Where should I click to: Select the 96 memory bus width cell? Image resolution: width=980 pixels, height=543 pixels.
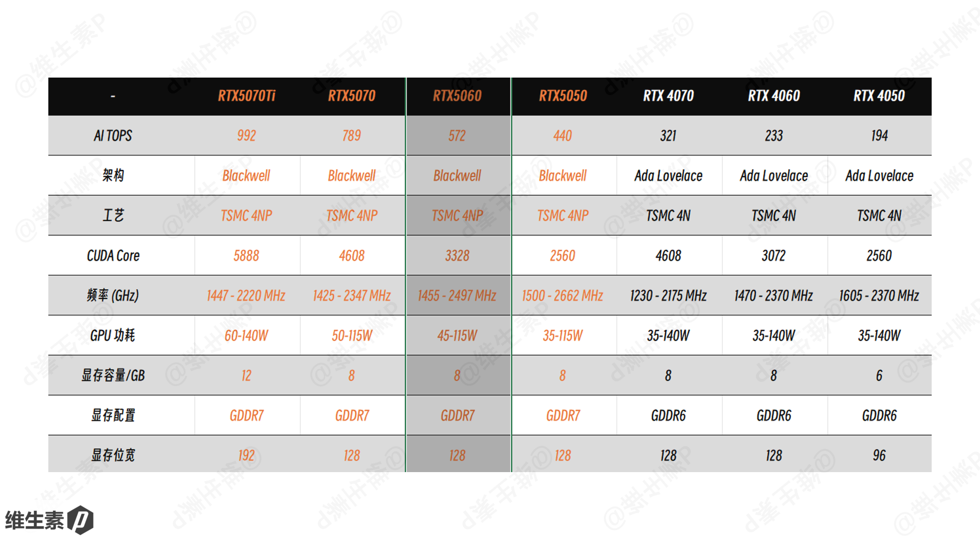(x=879, y=455)
